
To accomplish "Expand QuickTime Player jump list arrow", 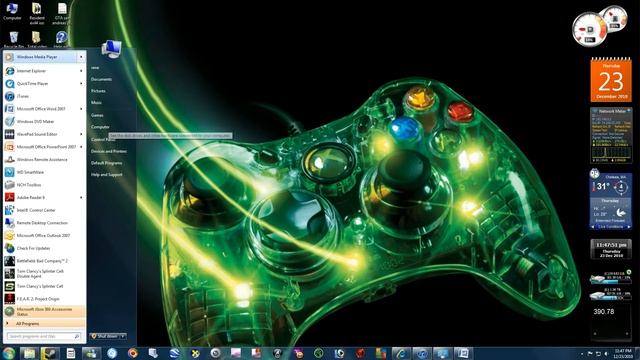I will point(81,84).
